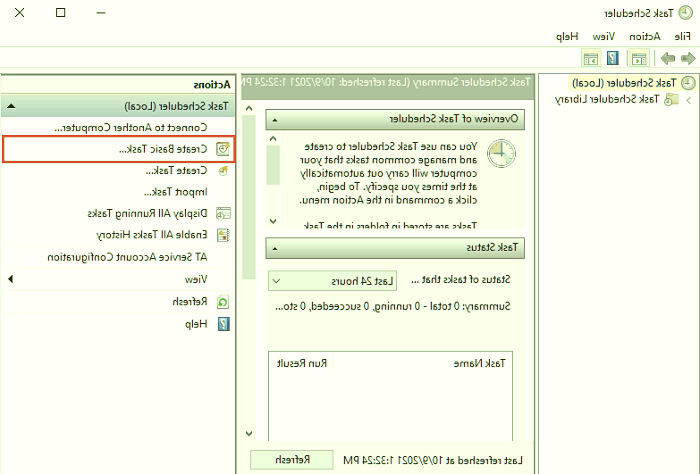
Task: Click the Refresh button at bottom of summary
Action: [292, 460]
